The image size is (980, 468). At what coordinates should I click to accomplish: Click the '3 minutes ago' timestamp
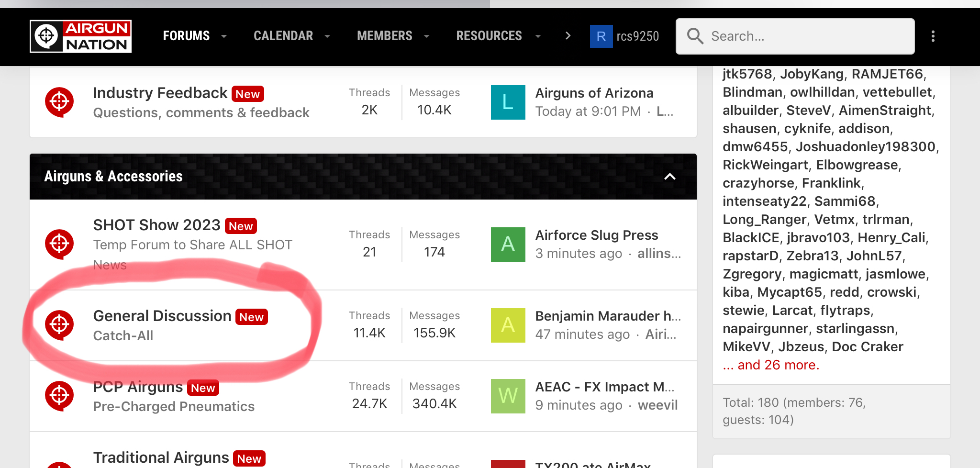point(579,253)
